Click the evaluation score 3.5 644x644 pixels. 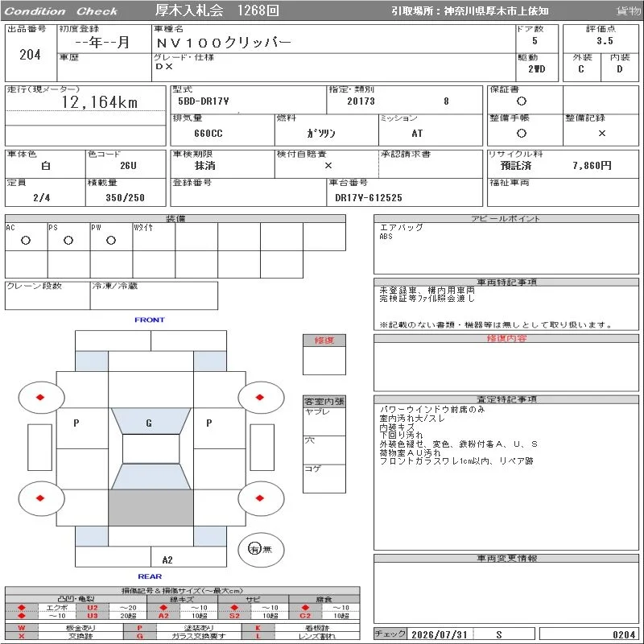click(x=605, y=41)
